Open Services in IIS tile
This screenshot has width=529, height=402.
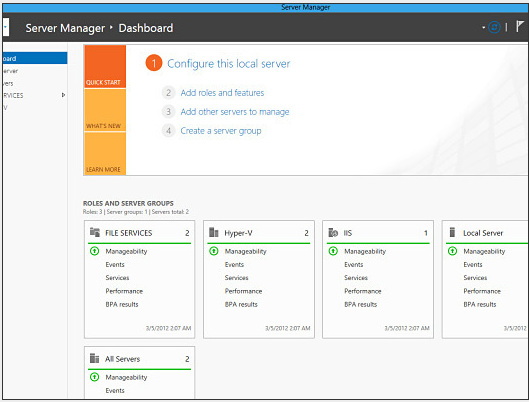pyautogui.click(x=356, y=278)
